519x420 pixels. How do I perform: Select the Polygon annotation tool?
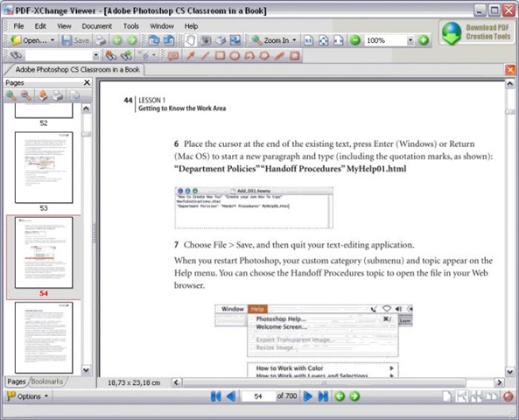pyautogui.click(x=264, y=55)
